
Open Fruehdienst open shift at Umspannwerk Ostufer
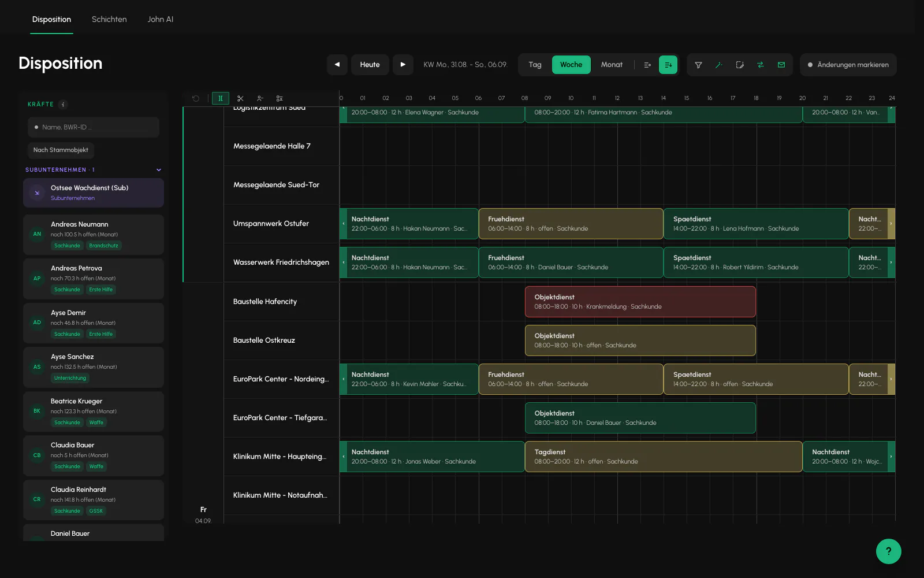tap(571, 224)
